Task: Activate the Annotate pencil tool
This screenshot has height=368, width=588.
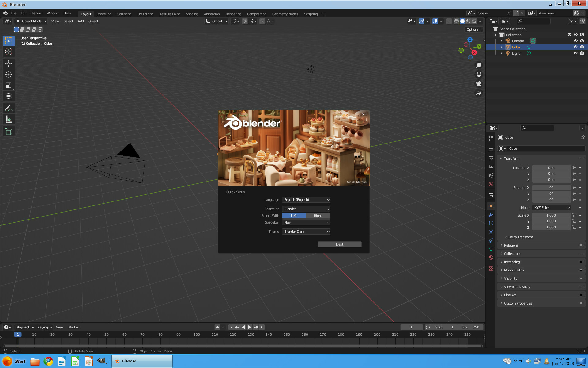Action: [9, 109]
